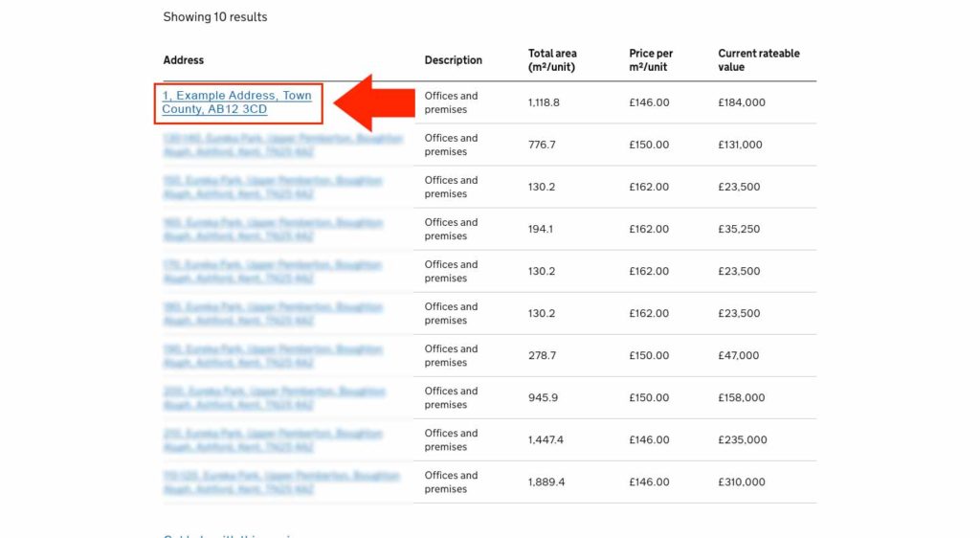The image size is (980, 538).
Task: Select the total area value 776.7
Action: 542,145
